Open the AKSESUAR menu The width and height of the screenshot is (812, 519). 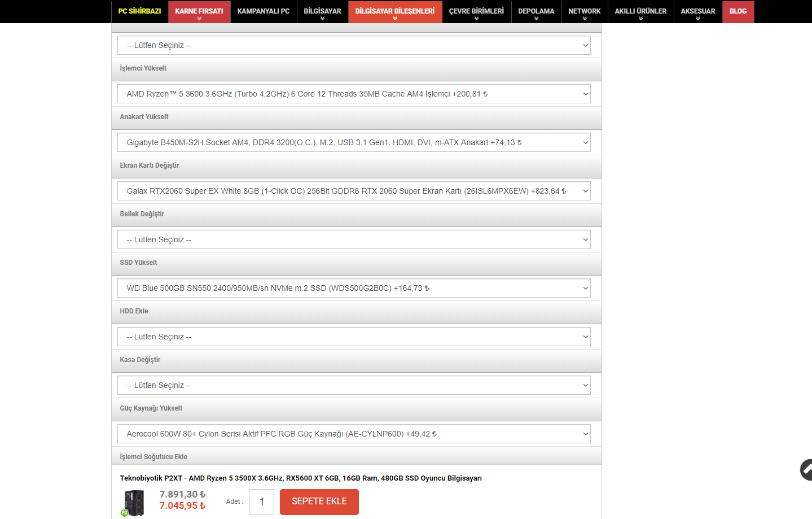click(698, 11)
